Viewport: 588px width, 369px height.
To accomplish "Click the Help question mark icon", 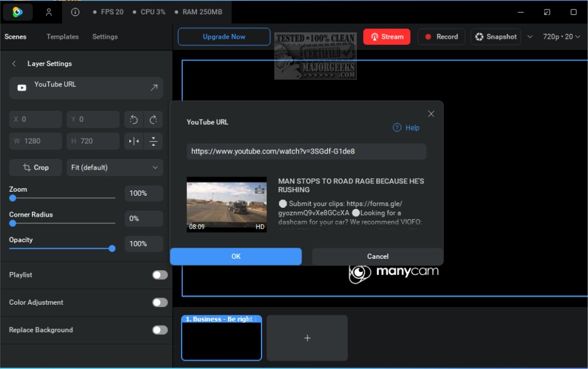I will click(397, 128).
